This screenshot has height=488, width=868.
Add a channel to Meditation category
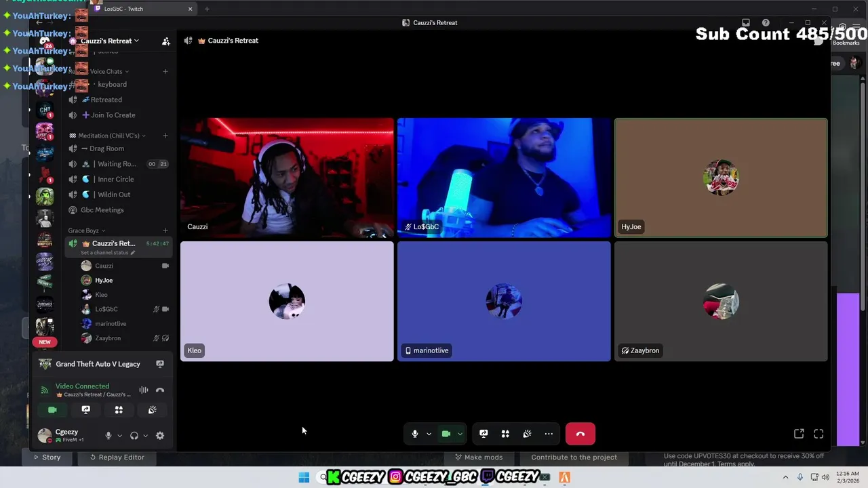[165, 136]
